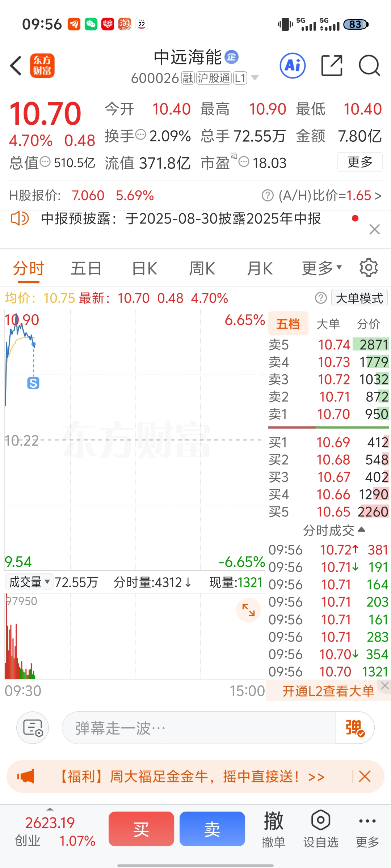The width and height of the screenshot is (391, 868).
Task: Tap trade row 10.70 with 1321 volume
Action: coord(328,672)
